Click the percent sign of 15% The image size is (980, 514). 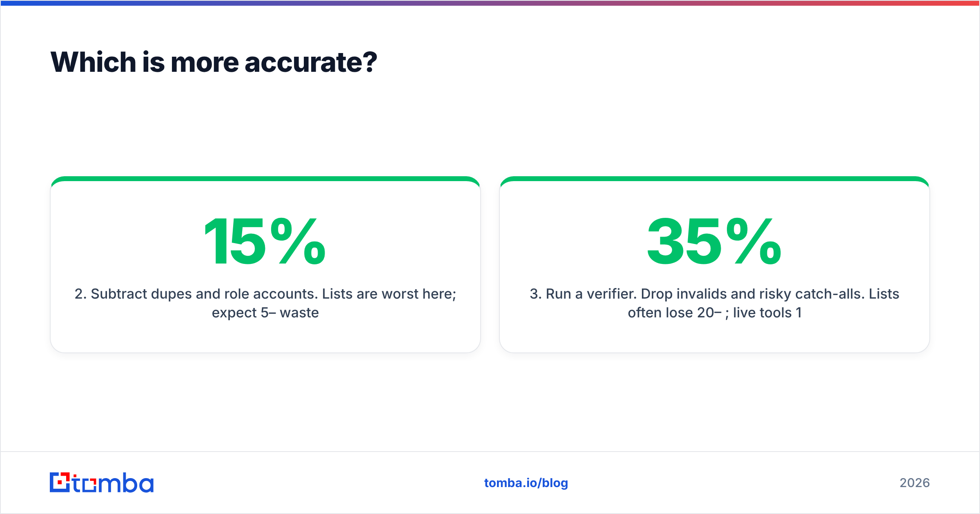pyautogui.click(x=298, y=241)
